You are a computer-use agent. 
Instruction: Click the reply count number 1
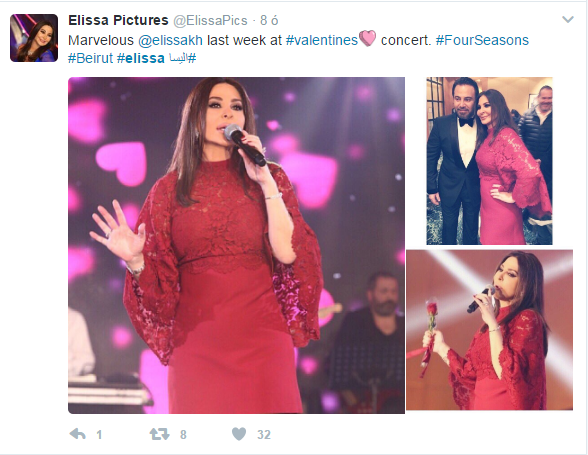point(99,435)
